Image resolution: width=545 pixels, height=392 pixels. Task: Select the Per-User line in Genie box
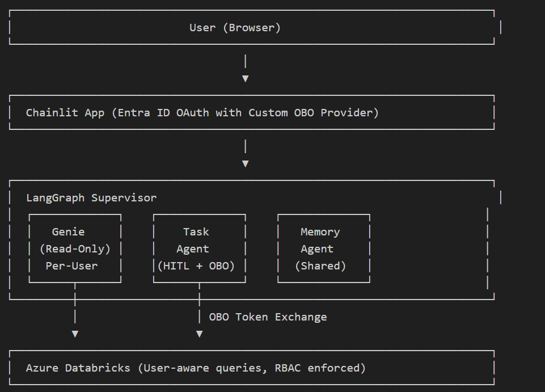[71, 265]
